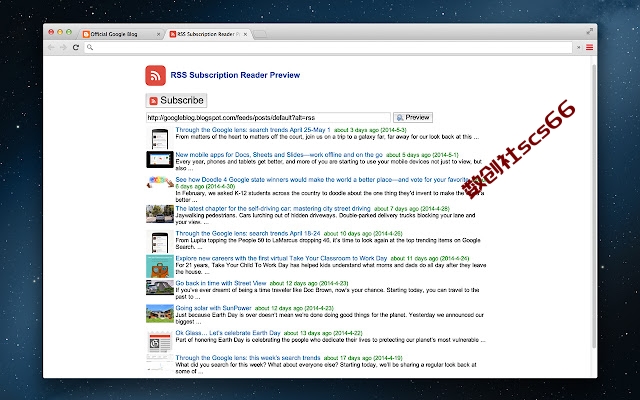Click 'Part of honoring Earth Day' summary text
Viewport: 640px width, 400px height.
(330, 340)
